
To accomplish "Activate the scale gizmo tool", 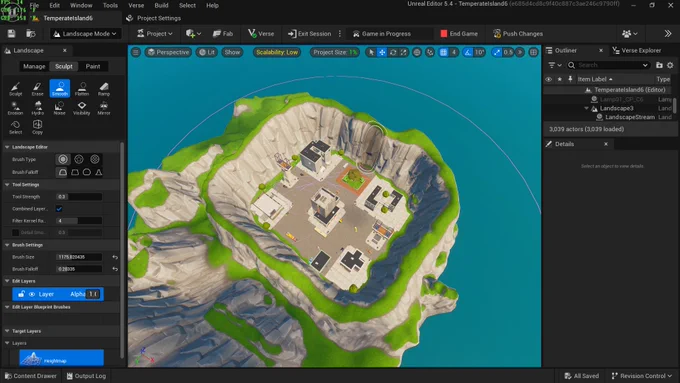I will pyautogui.click(x=404, y=52).
